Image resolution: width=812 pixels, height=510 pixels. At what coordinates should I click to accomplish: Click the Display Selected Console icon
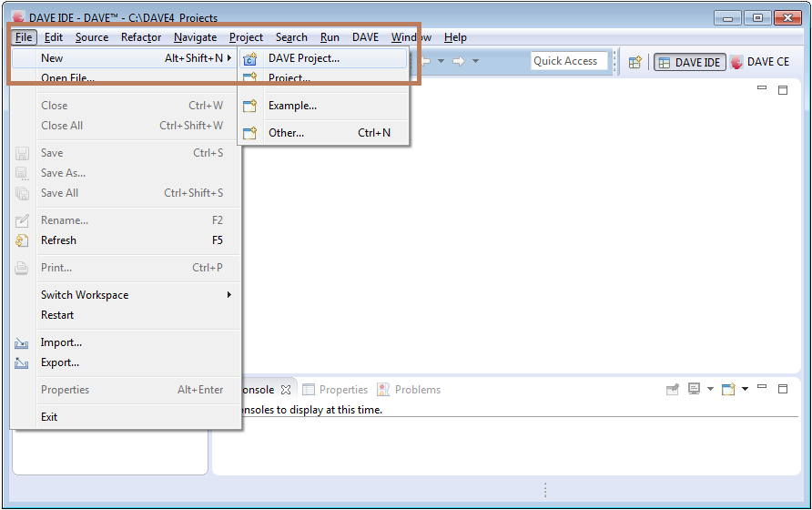coord(694,389)
